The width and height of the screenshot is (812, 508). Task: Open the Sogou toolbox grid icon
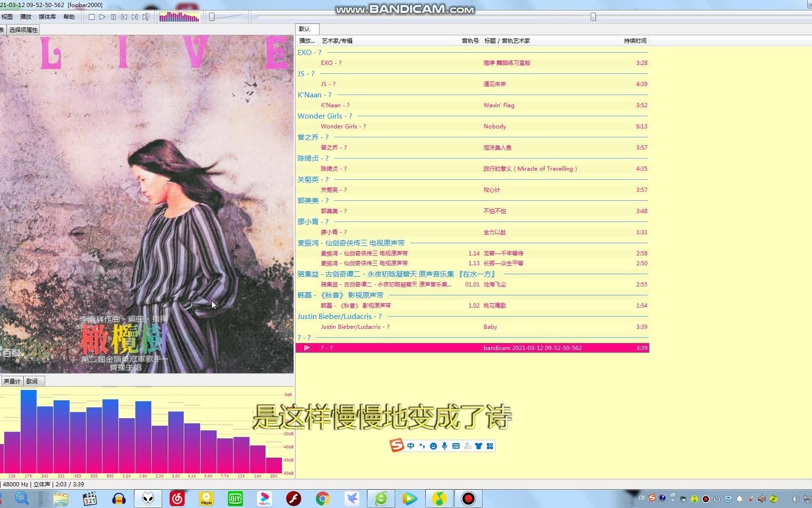490,446
